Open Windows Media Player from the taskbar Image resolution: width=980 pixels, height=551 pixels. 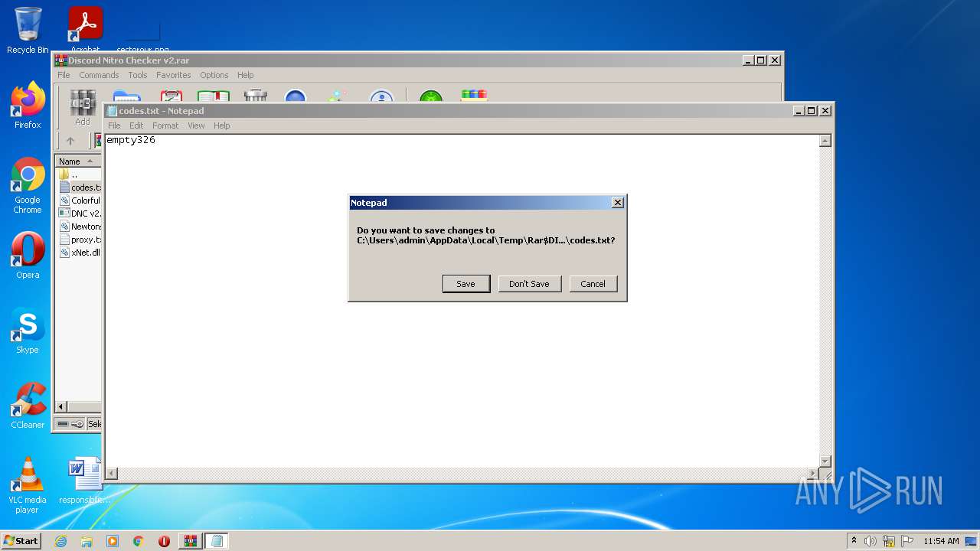(x=113, y=541)
